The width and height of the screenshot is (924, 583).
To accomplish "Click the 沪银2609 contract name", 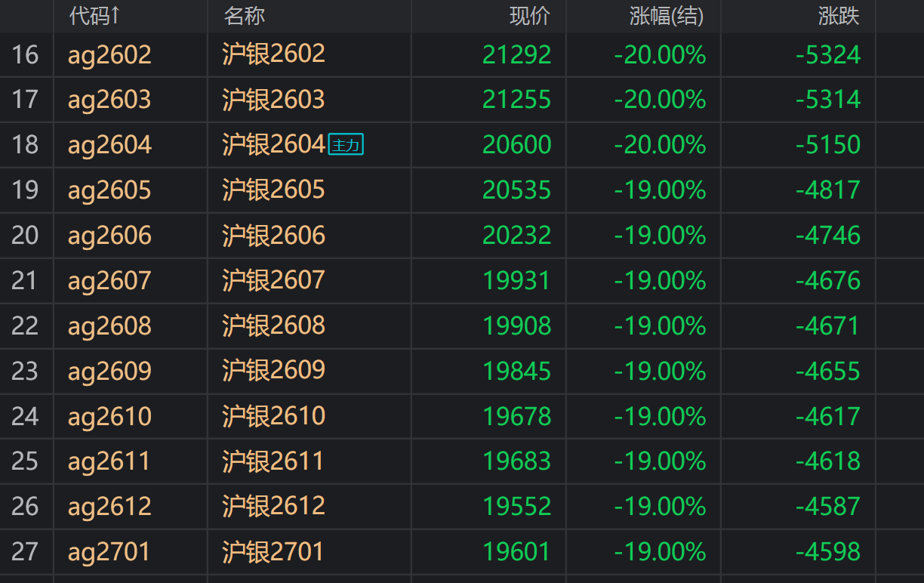I will (x=273, y=370).
